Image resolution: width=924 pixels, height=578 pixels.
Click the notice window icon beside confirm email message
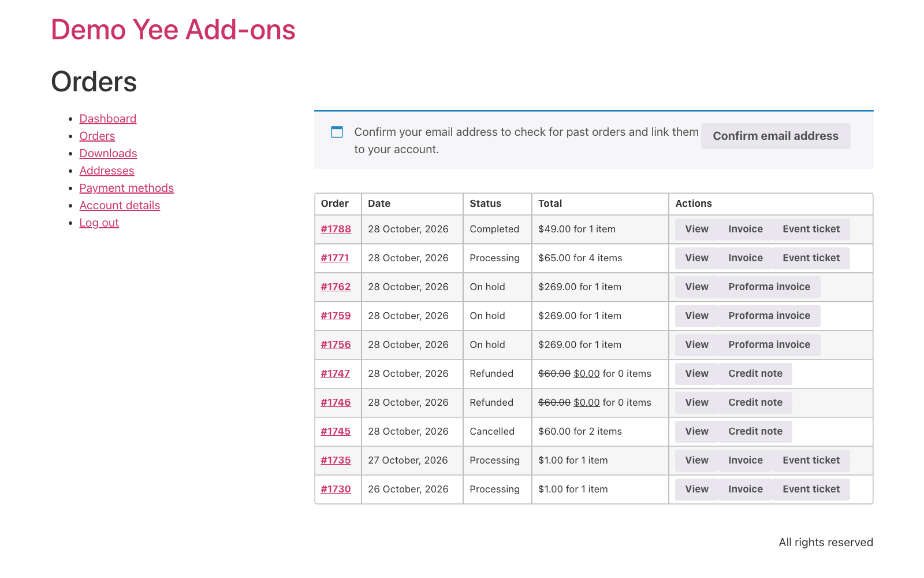pos(337,132)
